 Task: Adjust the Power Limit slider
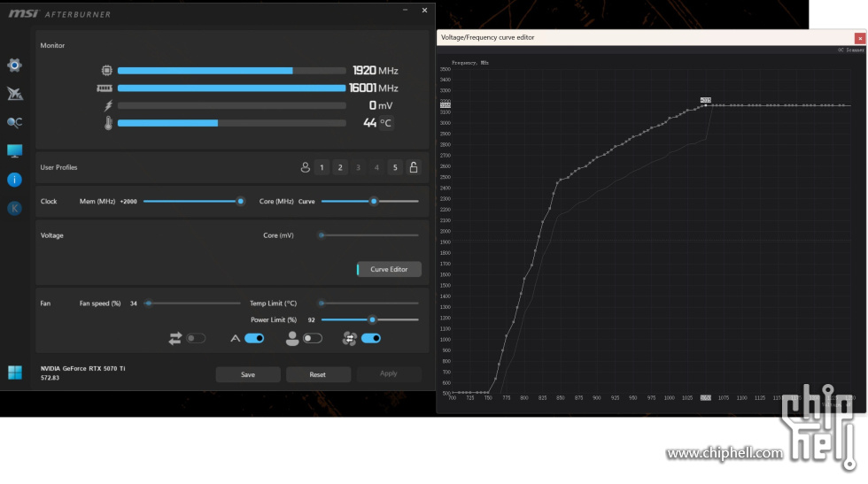point(370,319)
